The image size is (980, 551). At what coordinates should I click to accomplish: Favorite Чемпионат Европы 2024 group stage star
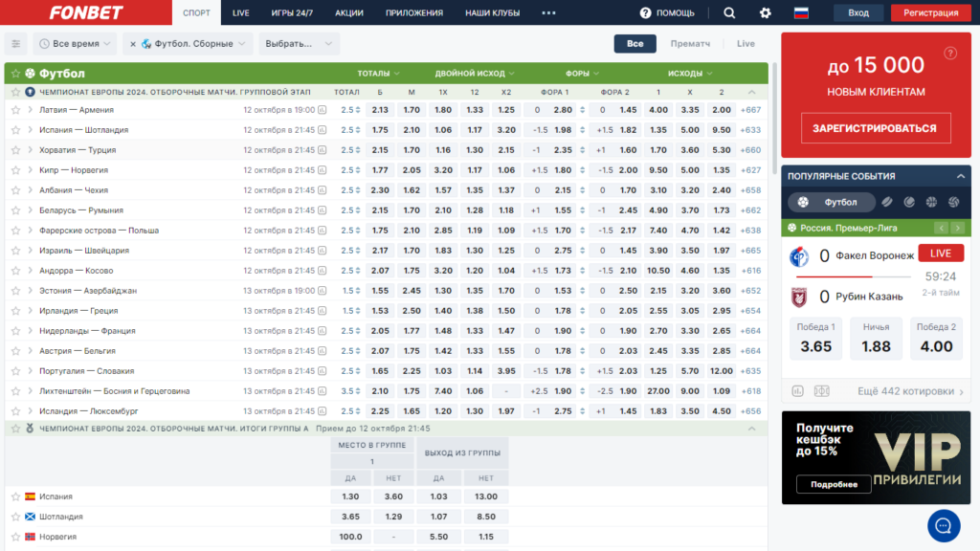[x=15, y=92]
